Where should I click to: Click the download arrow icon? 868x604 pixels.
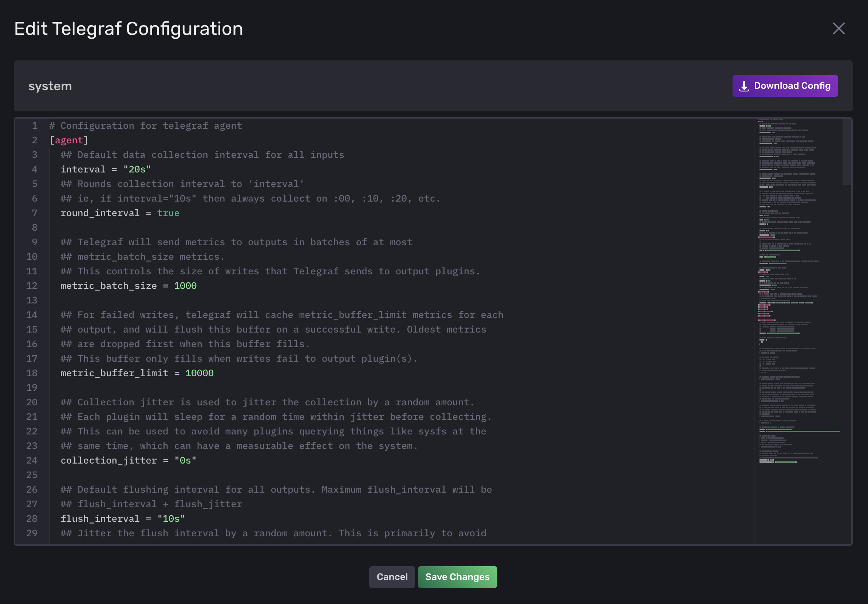(x=743, y=86)
